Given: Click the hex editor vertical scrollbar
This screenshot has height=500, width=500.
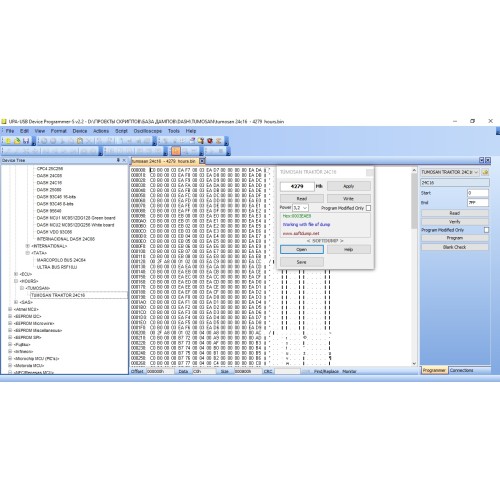Looking at the screenshot, I should click(414, 267).
